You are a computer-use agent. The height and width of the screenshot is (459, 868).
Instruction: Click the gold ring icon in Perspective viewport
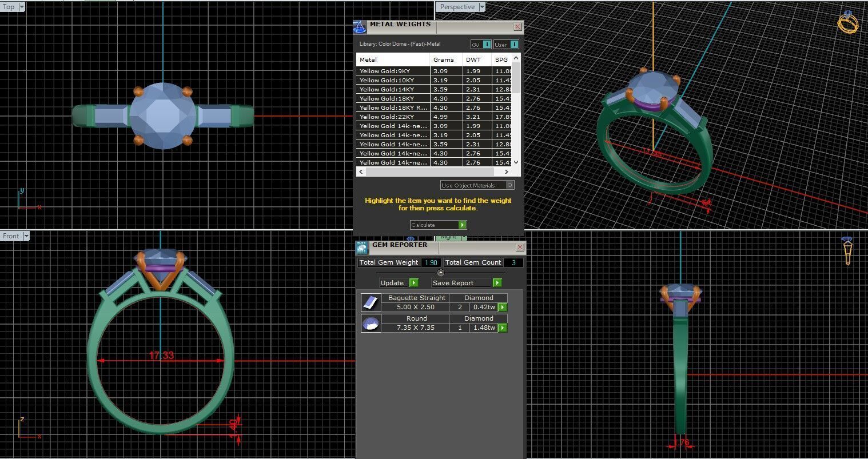pyautogui.click(x=847, y=23)
